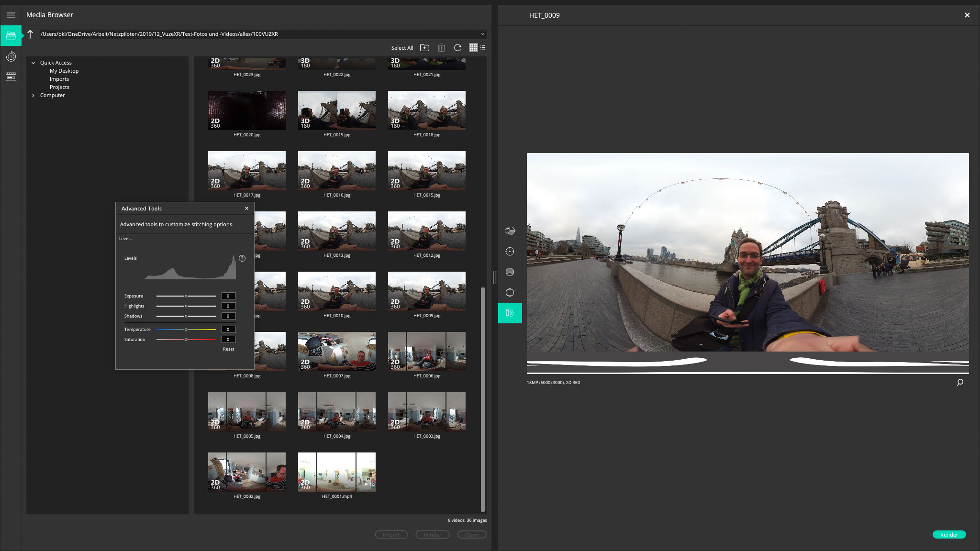Select thumbnail HET_0005.jpg
The image size is (980, 551).
coord(247,412)
